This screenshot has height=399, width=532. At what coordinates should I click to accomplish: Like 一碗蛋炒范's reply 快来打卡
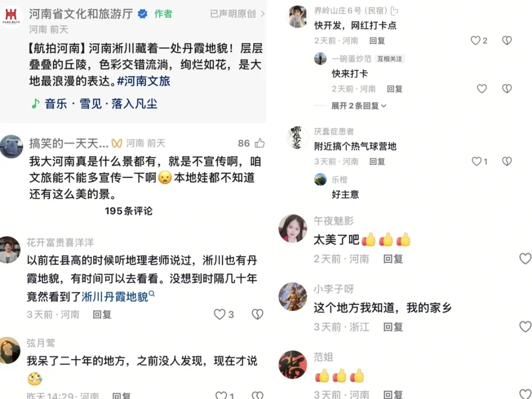[482, 89]
